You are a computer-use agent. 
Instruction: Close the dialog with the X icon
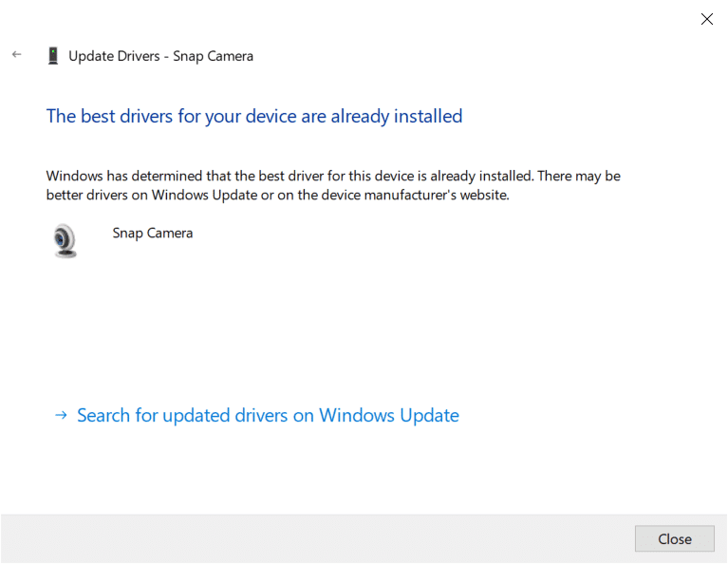(707, 19)
